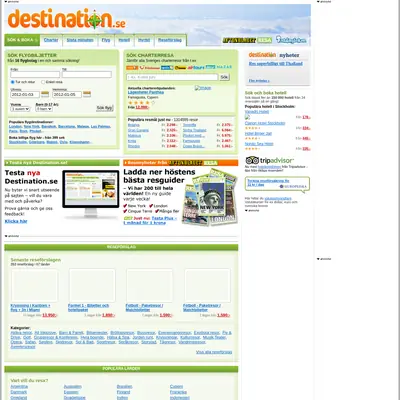The image size is (400, 400).
Task: Open the Rhodos popular destination link
Action: (134, 146)
